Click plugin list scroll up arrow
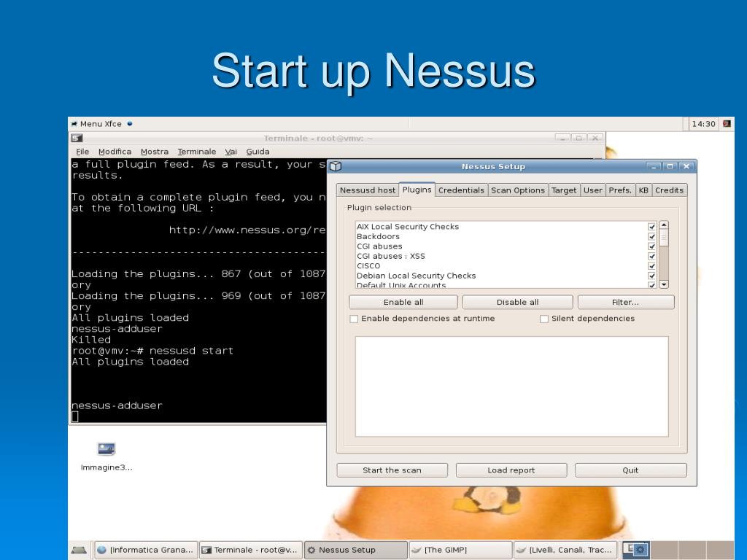The image size is (747, 560). [x=664, y=225]
